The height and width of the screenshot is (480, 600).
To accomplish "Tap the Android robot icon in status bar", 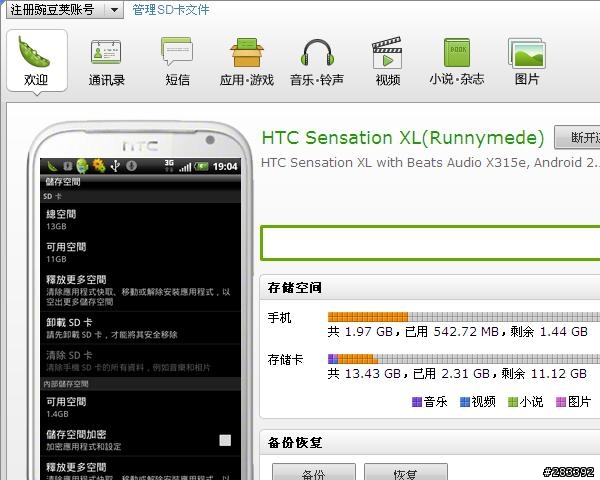I will click(82, 166).
